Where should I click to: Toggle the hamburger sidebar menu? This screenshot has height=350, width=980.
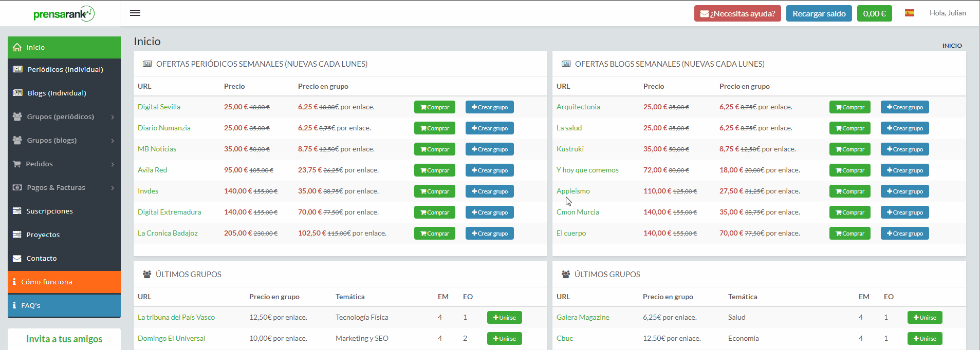pos(135,13)
